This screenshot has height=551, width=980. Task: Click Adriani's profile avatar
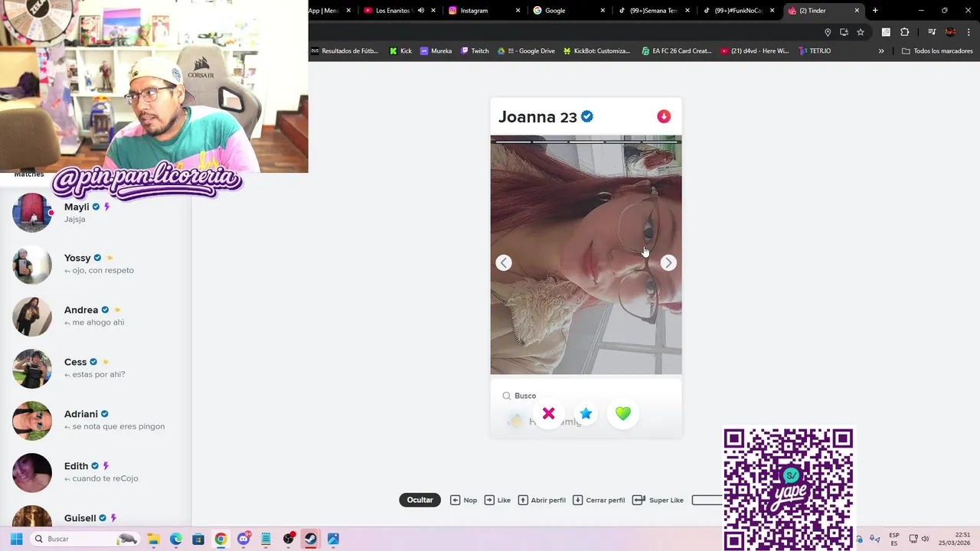point(32,421)
